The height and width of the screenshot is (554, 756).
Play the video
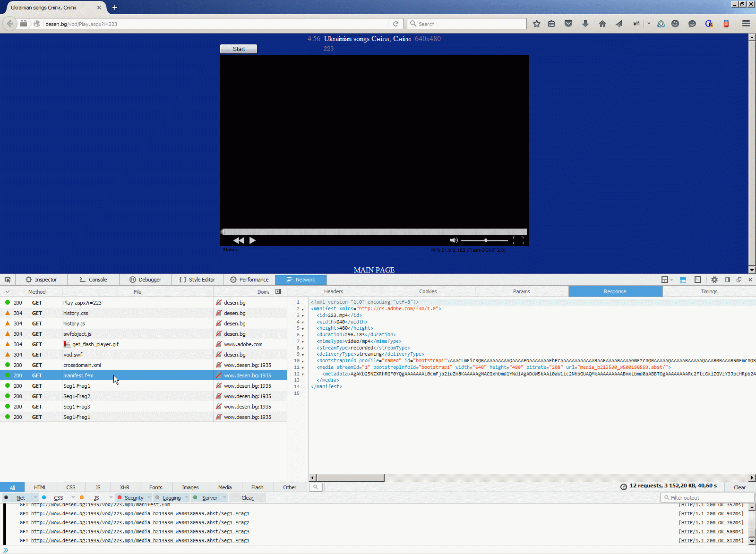[253, 240]
